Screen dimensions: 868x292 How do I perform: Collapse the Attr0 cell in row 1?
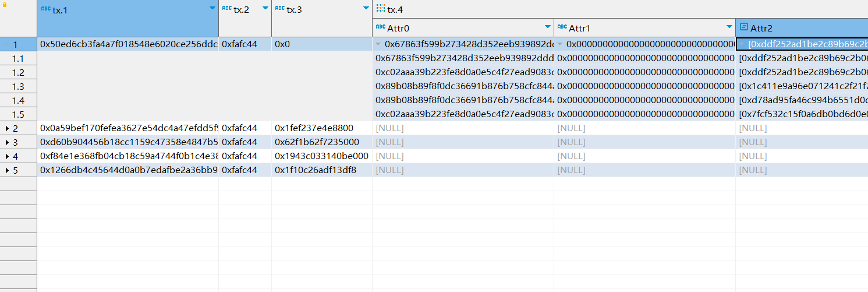378,44
